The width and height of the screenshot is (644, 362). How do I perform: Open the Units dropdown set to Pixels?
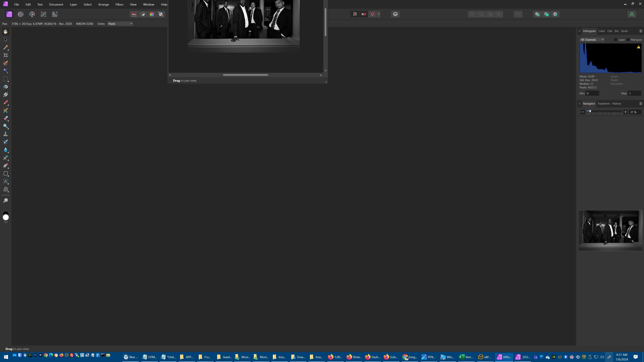click(120, 23)
